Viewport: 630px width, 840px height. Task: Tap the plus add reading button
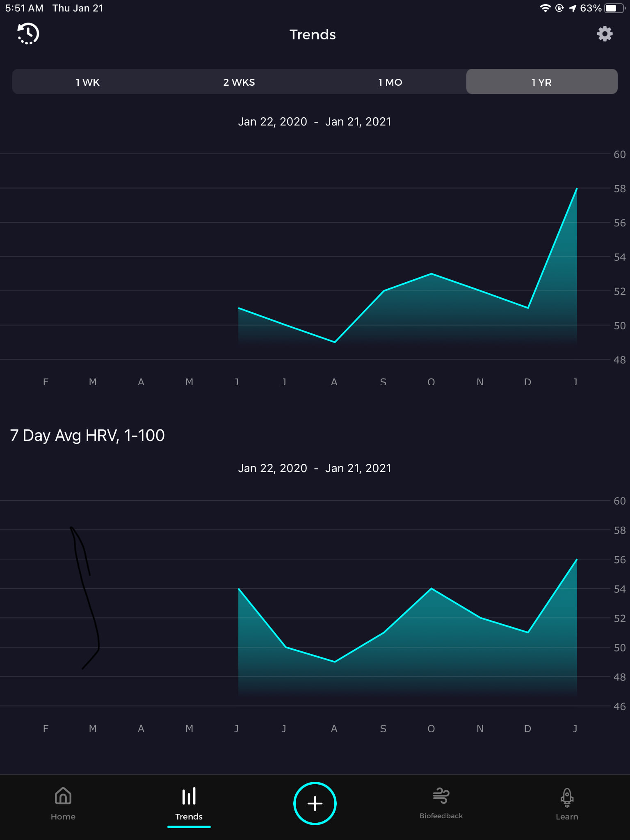315,803
